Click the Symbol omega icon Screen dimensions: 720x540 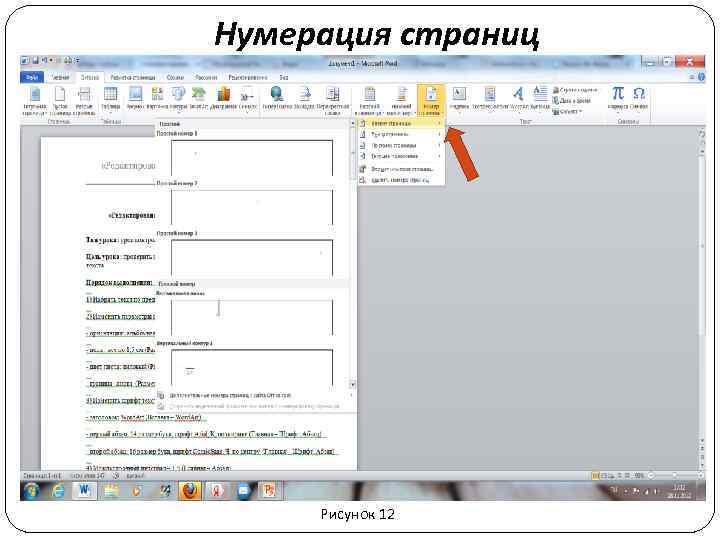coord(639,99)
